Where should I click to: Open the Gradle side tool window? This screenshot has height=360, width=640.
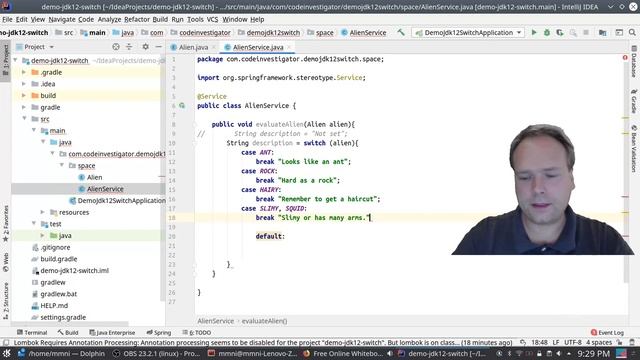tap(634, 101)
